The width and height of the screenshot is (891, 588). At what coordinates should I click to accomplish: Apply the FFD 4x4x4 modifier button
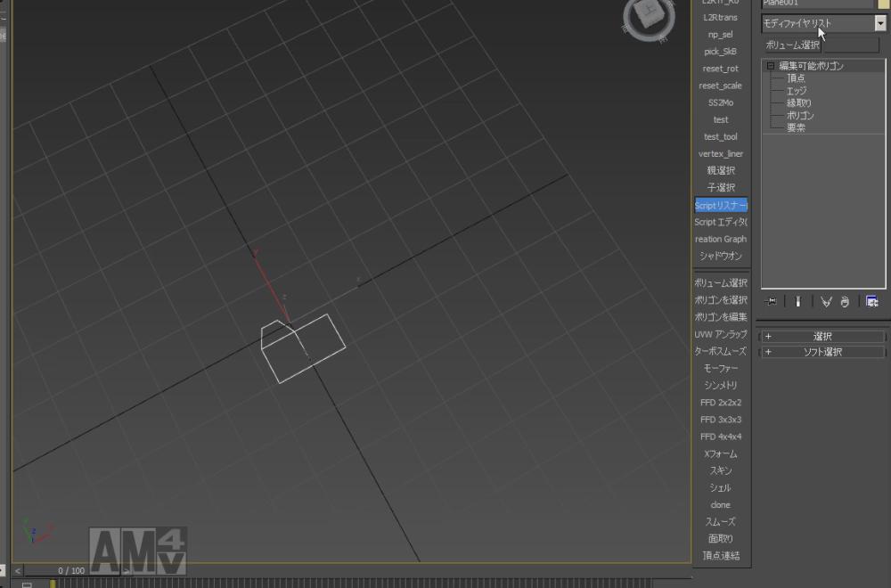[721, 437]
